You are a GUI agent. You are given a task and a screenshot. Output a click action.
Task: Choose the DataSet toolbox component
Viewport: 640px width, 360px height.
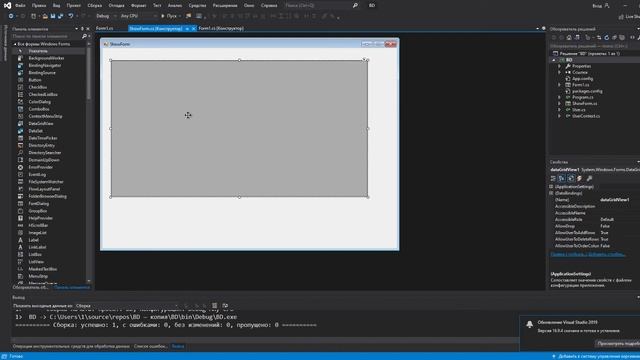coord(36,131)
